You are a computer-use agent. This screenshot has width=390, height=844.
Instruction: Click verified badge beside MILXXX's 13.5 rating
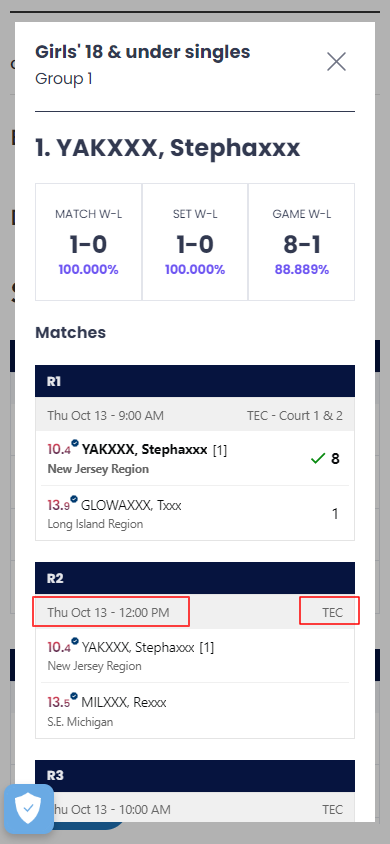(x=75, y=696)
